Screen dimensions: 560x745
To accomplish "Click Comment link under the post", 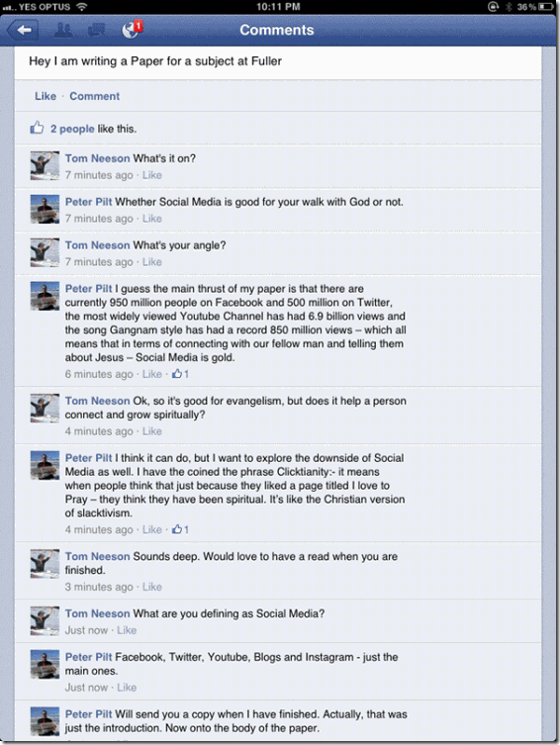I will (x=95, y=96).
